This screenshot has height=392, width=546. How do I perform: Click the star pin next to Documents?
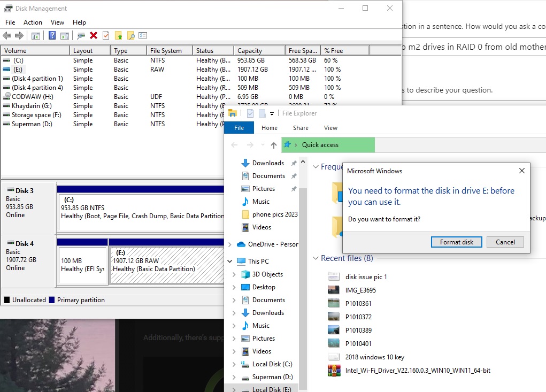click(294, 176)
